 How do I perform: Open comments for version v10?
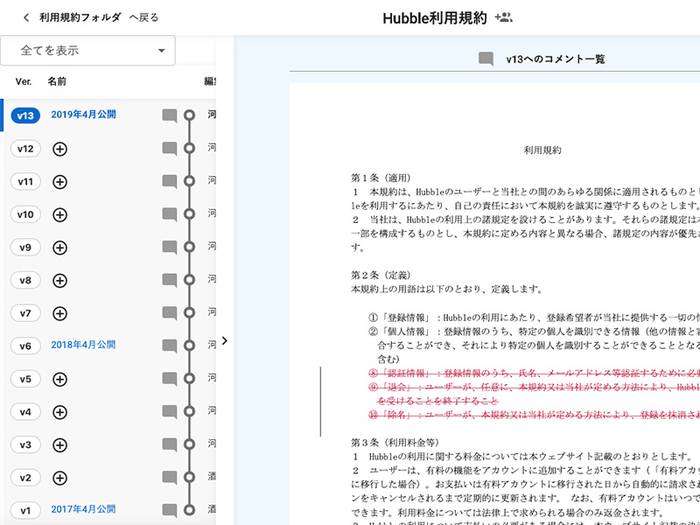(170, 215)
